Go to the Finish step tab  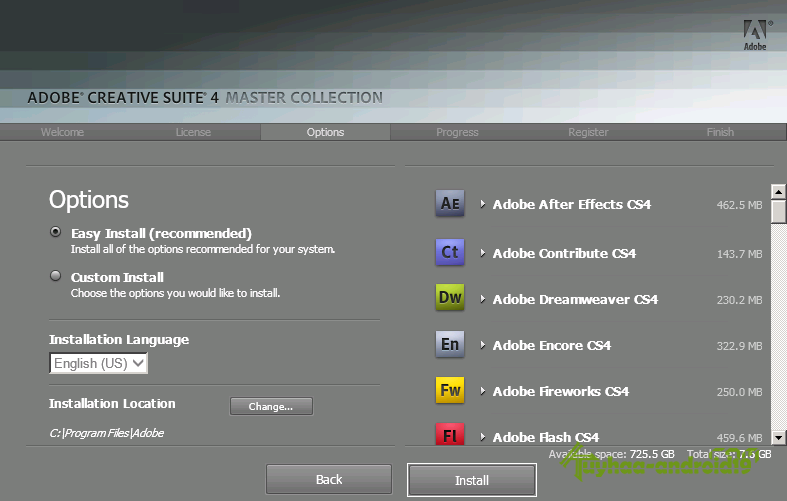click(720, 132)
